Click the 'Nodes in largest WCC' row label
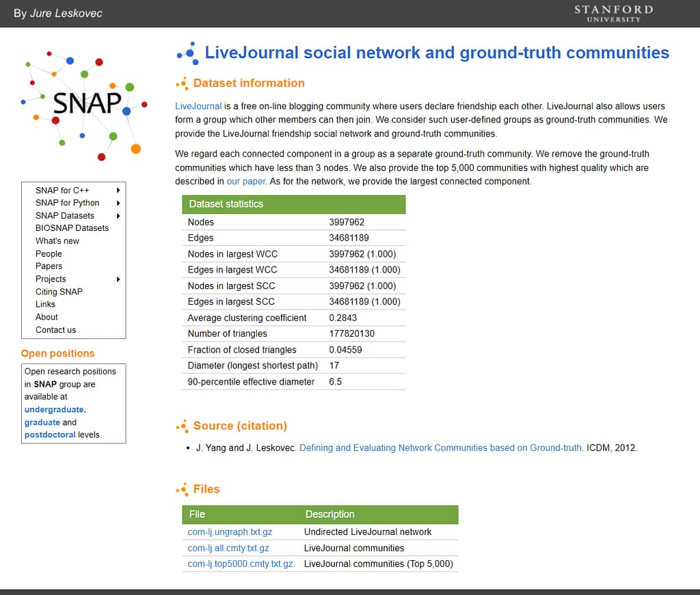The width and height of the screenshot is (700, 595). [232, 254]
